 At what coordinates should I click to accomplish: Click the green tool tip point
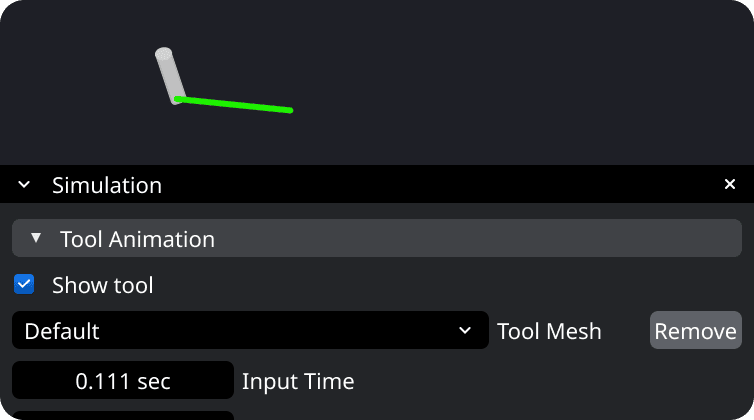coord(179,99)
